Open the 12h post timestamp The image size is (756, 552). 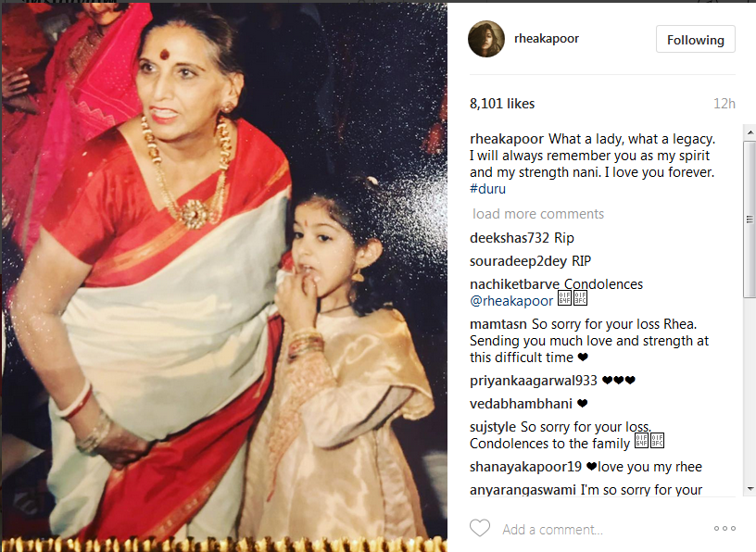724,104
